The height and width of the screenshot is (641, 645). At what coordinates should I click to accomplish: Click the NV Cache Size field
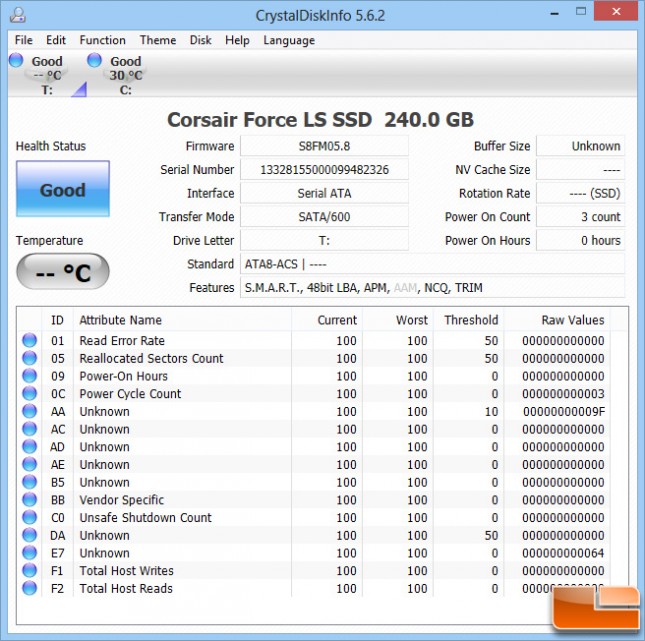580,170
